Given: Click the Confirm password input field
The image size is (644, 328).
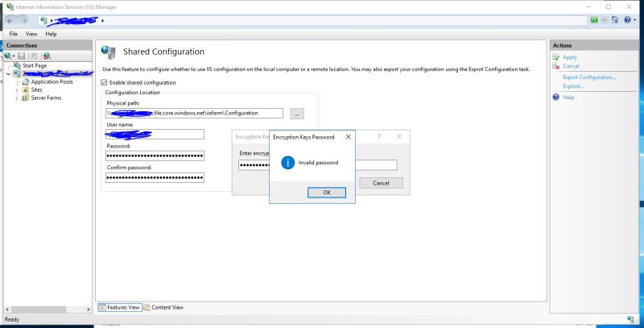Looking at the screenshot, I should 155,177.
